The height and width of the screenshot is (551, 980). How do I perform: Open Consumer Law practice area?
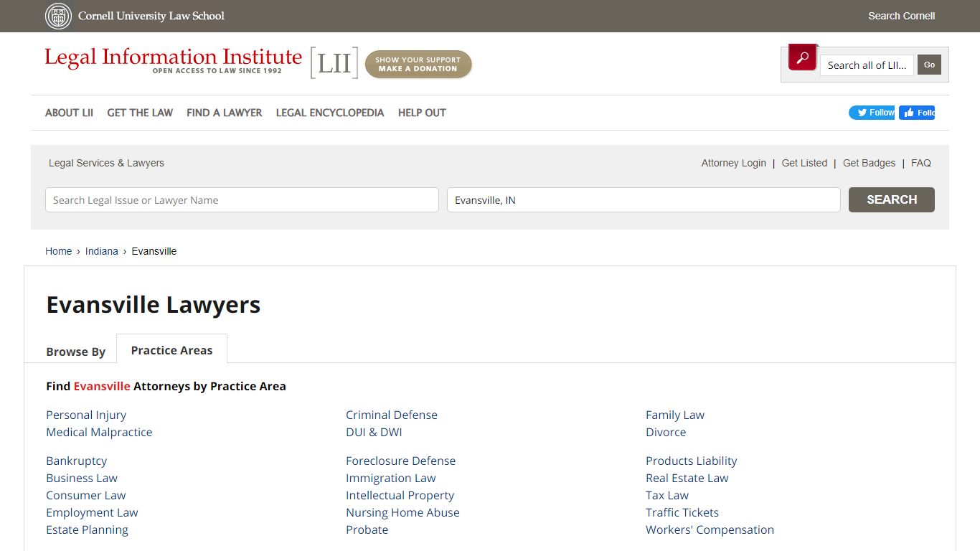pos(85,495)
